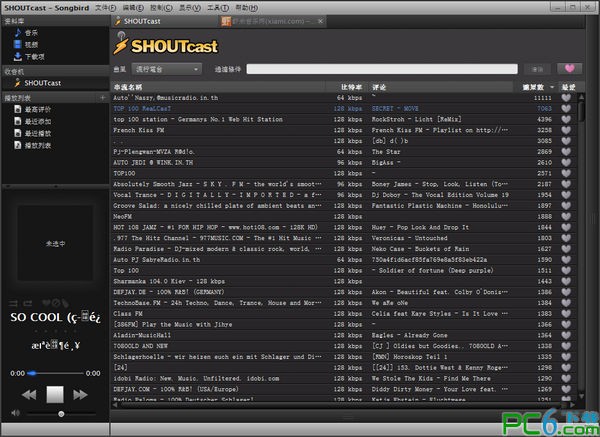This screenshot has height=437, width=600.
Task: Open the 最高评价 smart playlist
Action: coord(38,109)
